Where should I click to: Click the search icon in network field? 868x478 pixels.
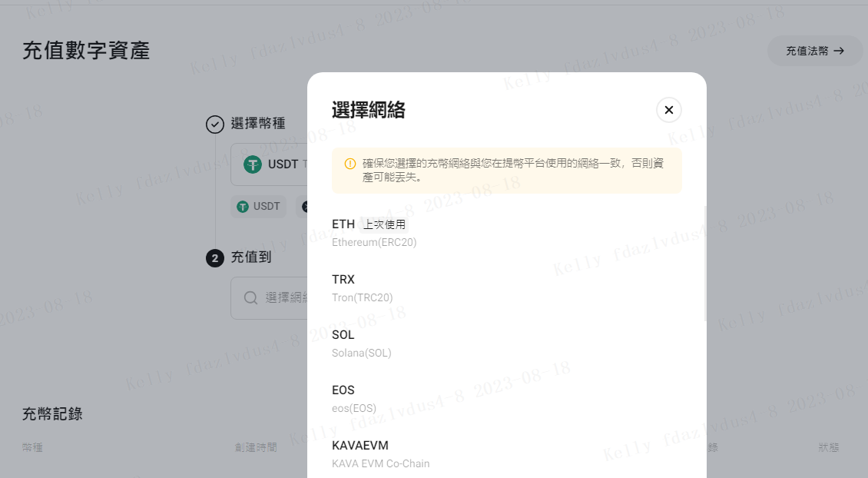coord(250,298)
